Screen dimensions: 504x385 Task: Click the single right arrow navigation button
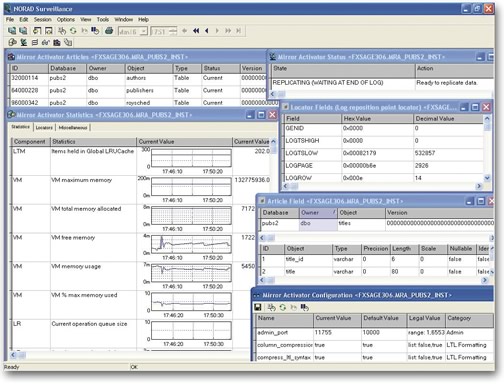217,31
